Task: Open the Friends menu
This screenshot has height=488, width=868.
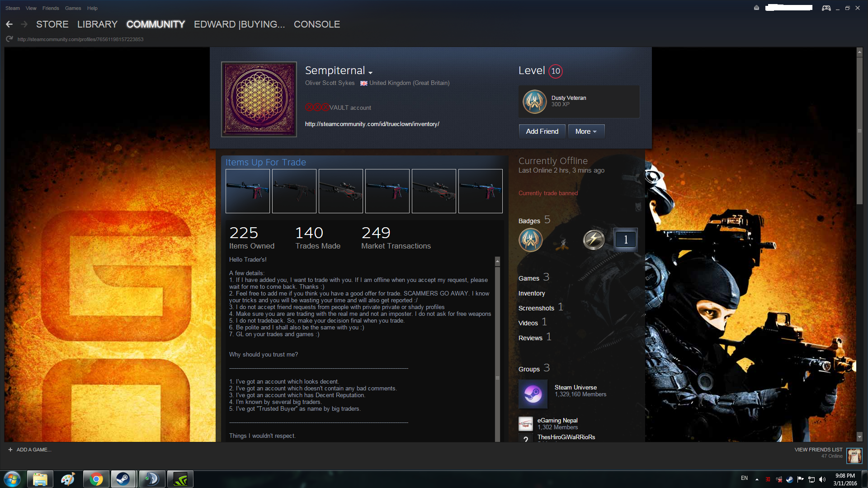Action: pyautogui.click(x=51, y=8)
